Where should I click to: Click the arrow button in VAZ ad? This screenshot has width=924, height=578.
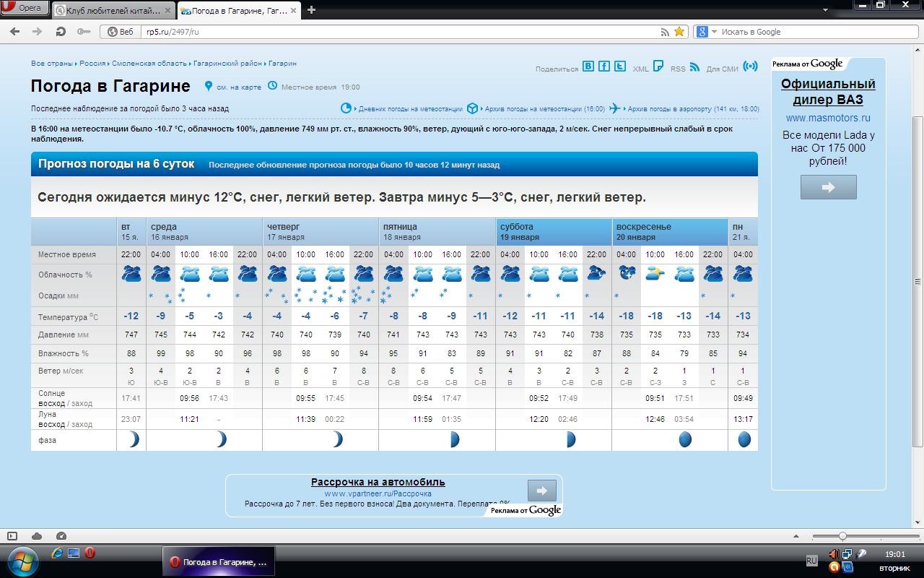coord(828,187)
